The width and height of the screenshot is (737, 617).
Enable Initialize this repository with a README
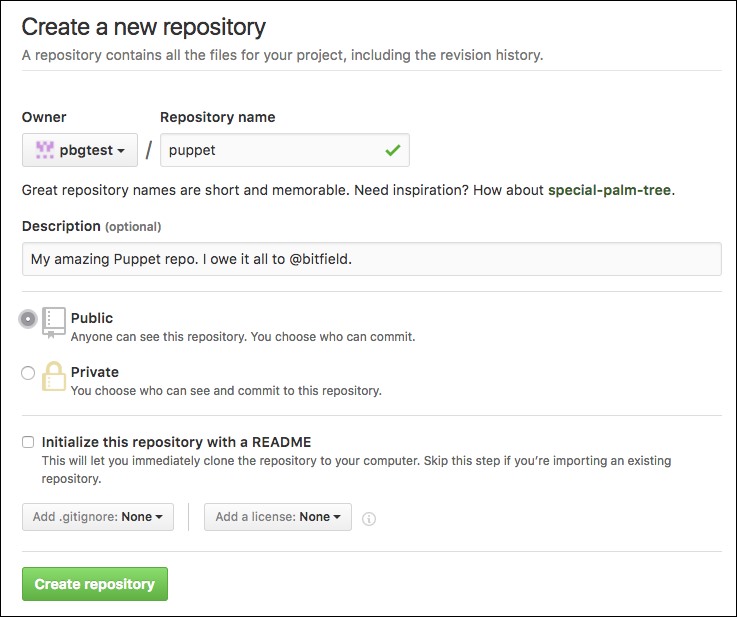pos(29,442)
